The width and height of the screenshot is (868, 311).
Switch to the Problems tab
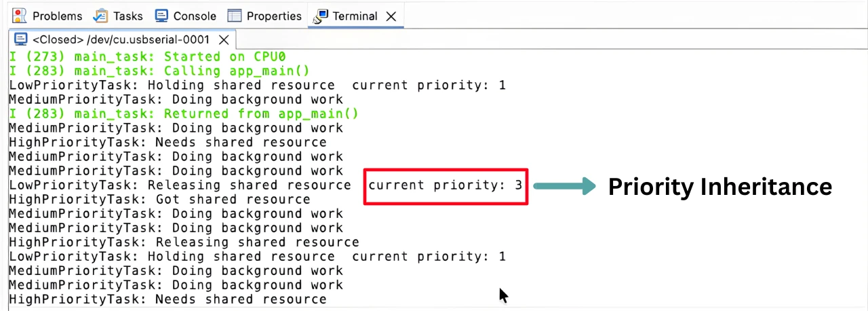click(x=57, y=16)
